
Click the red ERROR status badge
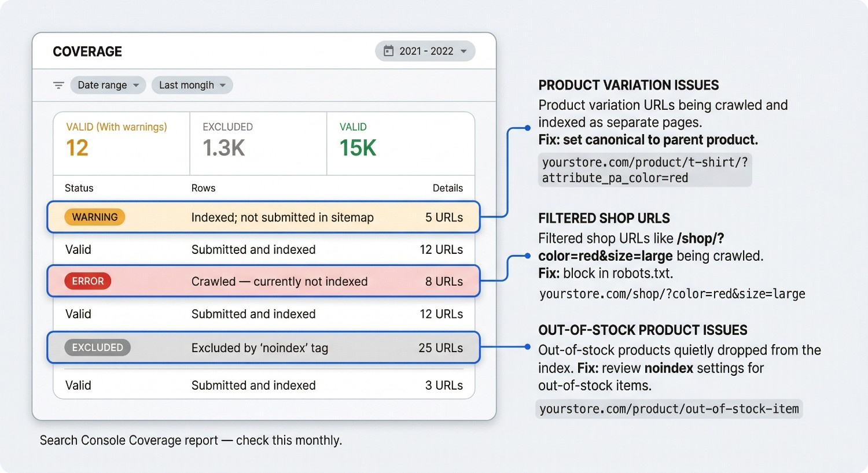[88, 281]
